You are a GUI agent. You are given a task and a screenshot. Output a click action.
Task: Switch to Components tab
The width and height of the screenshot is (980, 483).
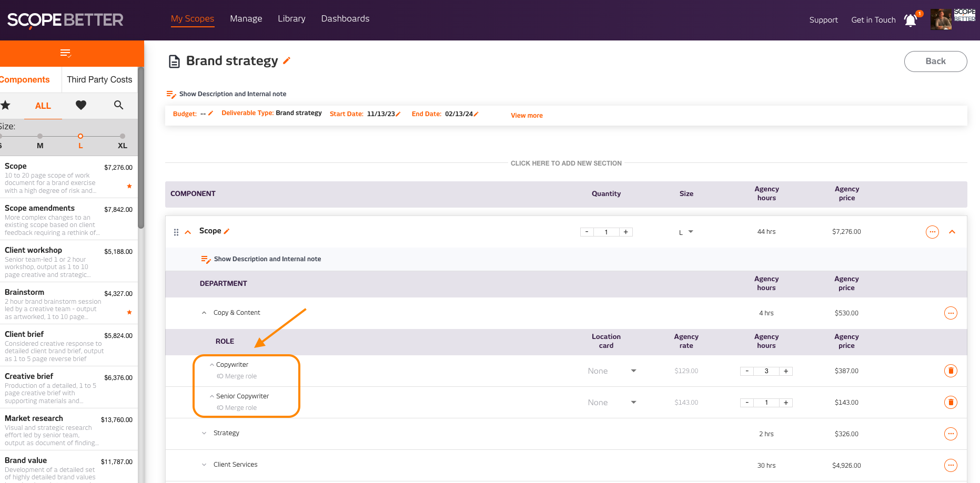pyautogui.click(x=25, y=79)
